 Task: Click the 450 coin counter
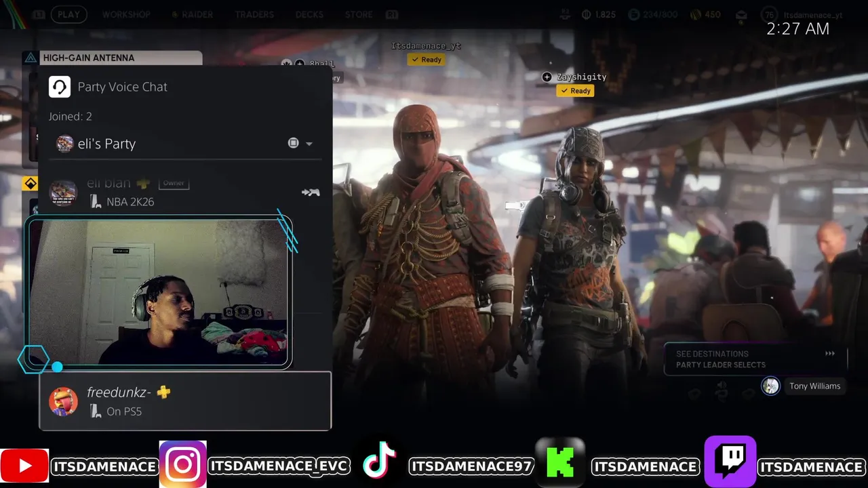[x=705, y=15]
